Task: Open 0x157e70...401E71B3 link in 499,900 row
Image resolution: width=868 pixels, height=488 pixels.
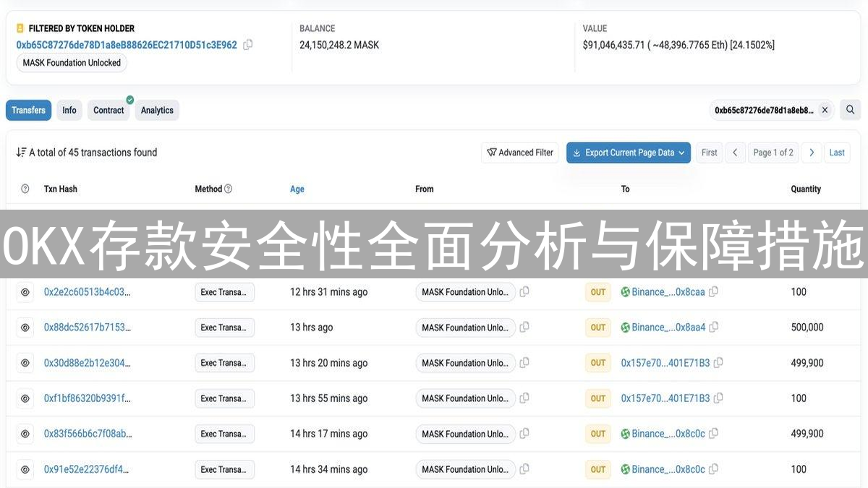Action: point(665,363)
